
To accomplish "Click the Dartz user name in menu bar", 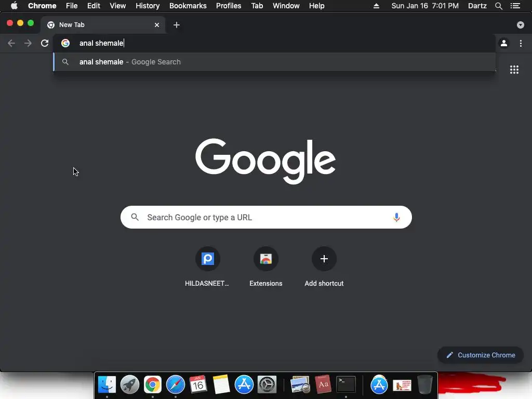I will pyautogui.click(x=477, y=6).
